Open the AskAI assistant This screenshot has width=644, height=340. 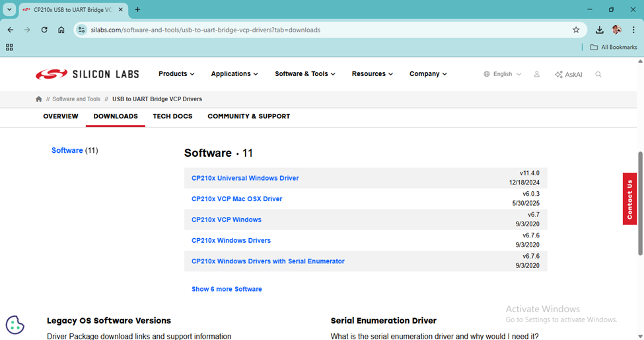pyautogui.click(x=569, y=74)
